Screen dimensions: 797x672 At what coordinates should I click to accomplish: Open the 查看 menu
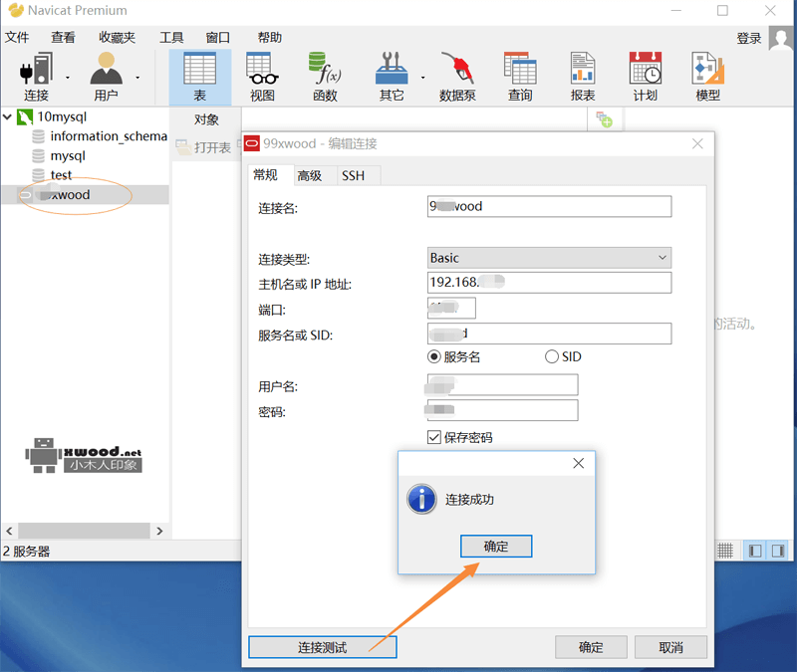pyautogui.click(x=63, y=38)
